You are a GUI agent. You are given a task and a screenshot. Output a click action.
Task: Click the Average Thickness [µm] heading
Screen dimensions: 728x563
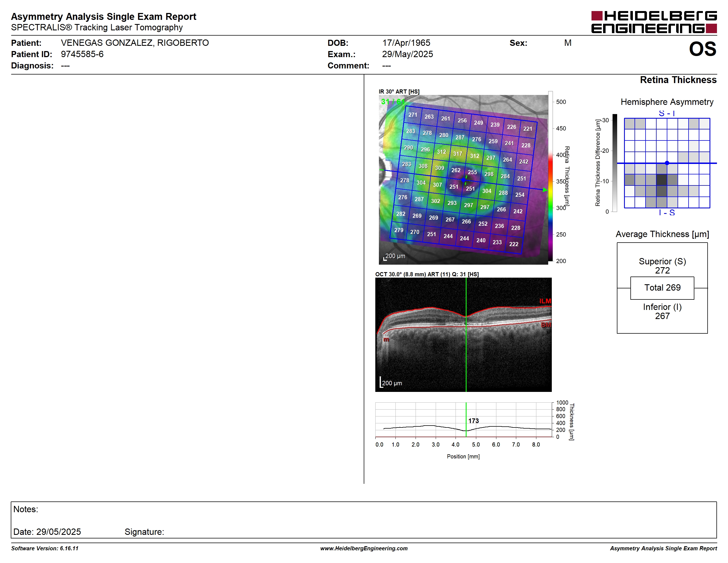coord(662,234)
